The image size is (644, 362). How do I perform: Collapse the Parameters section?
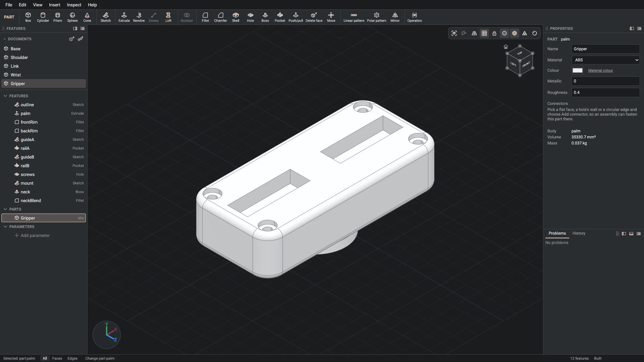5,227
